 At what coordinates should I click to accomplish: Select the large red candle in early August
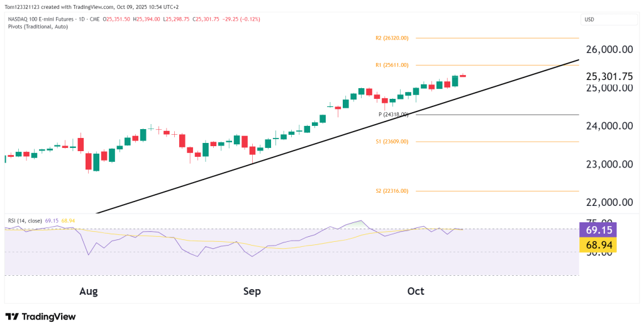[x=89, y=161]
